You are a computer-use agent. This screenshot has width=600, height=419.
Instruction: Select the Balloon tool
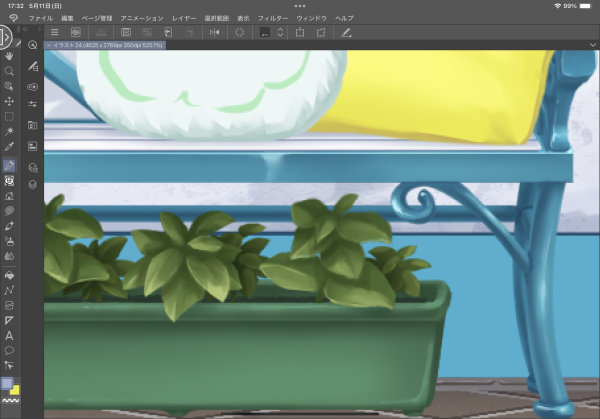click(9, 350)
